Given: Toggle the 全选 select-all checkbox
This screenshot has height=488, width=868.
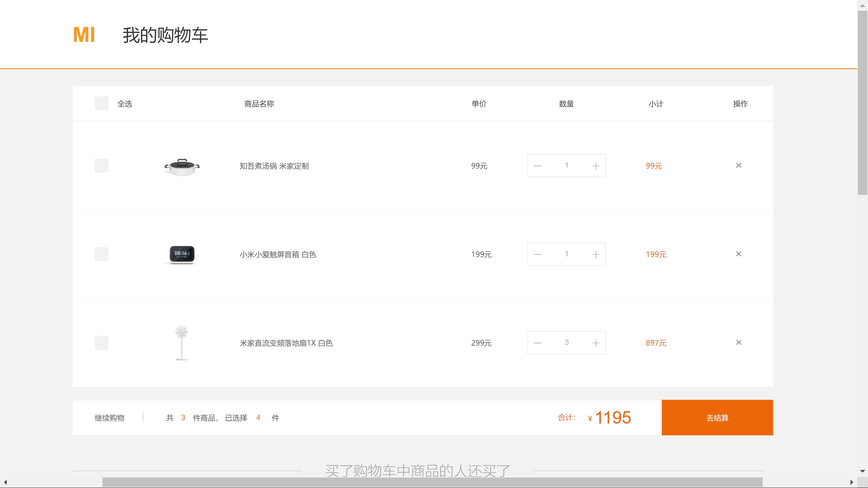Looking at the screenshot, I should (102, 103).
